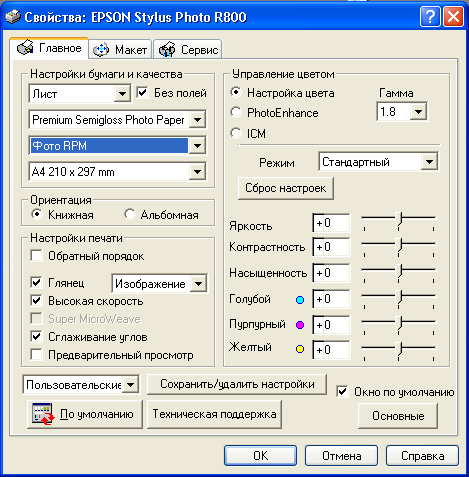Click the Справка button
The image size is (469, 477).
(422, 455)
